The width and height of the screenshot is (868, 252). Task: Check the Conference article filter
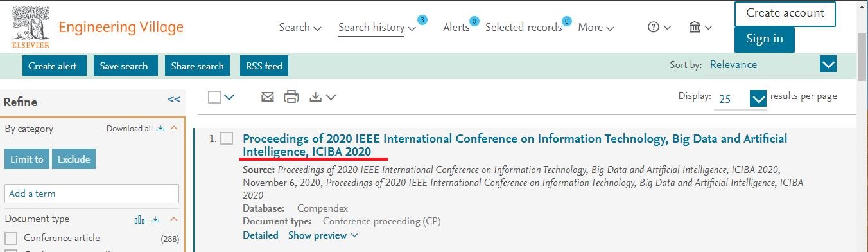click(11, 239)
